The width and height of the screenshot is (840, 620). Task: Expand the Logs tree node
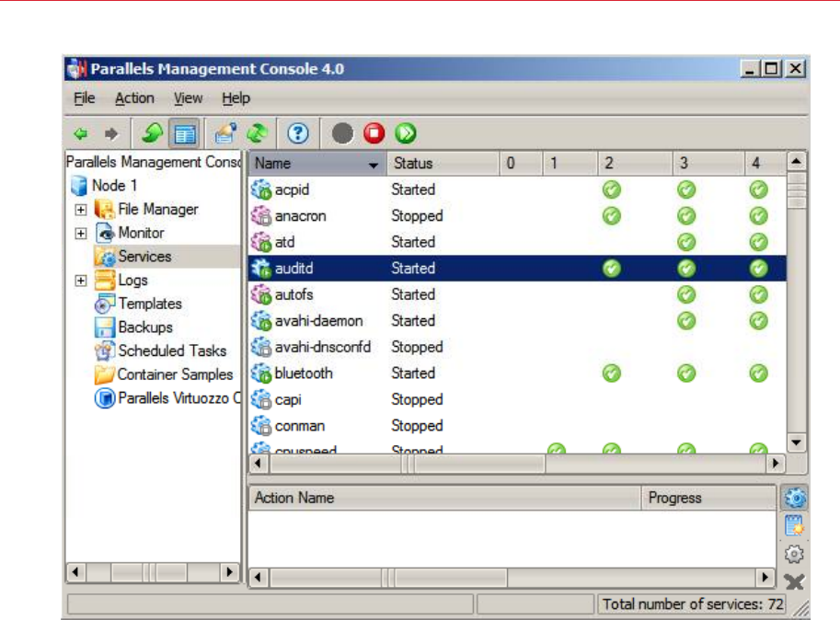[x=81, y=280]
